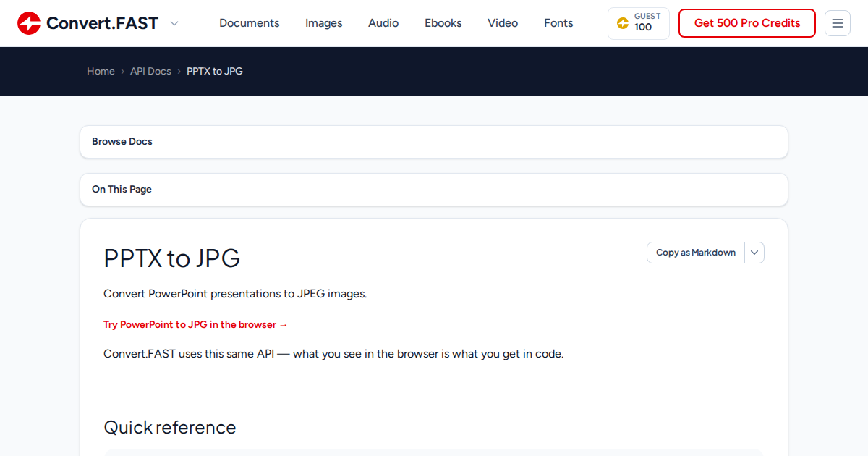868x456 pixels.
Task: Open the hamburger menu icon
Action: pyautogui.click(x=838, y=23)
